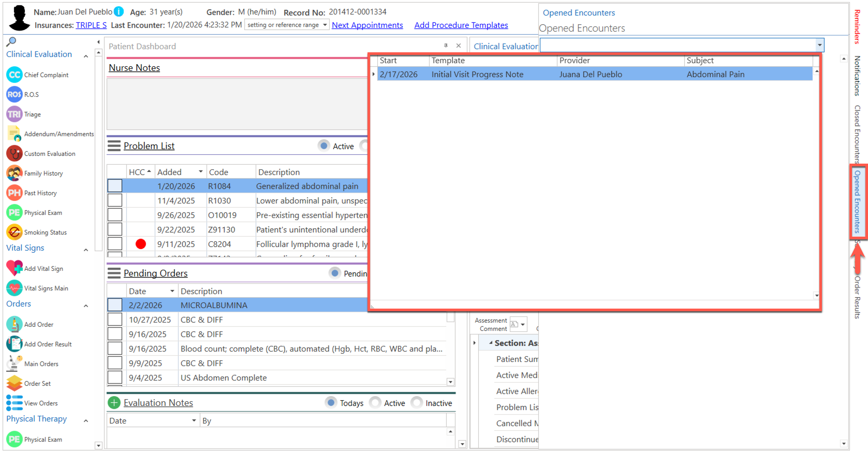
Task: Open the setting or reference range dropdown
Action: point(325,25)
